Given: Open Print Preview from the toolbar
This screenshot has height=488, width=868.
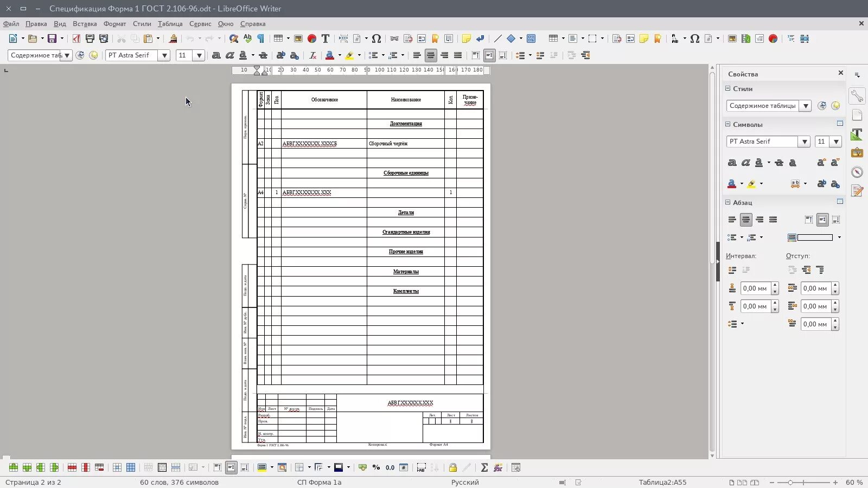Looking at the screenshot, I should 104,38.
